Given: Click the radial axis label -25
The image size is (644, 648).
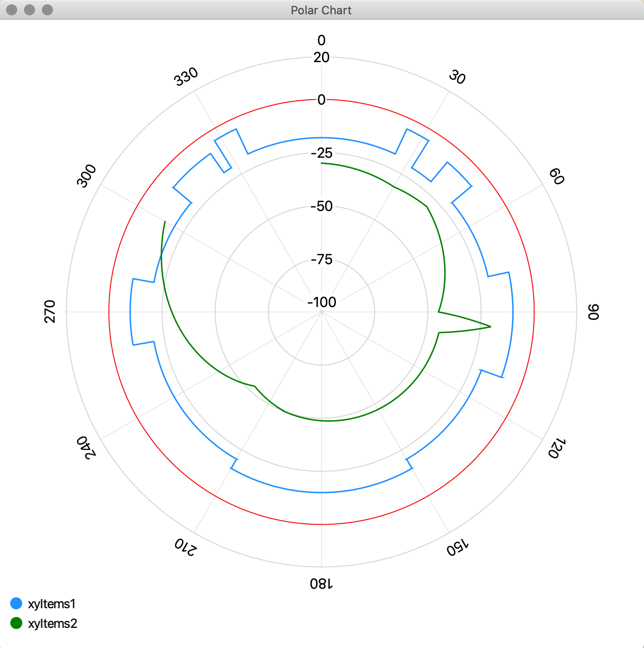Looking at the screenshot, I should point(322,153).
